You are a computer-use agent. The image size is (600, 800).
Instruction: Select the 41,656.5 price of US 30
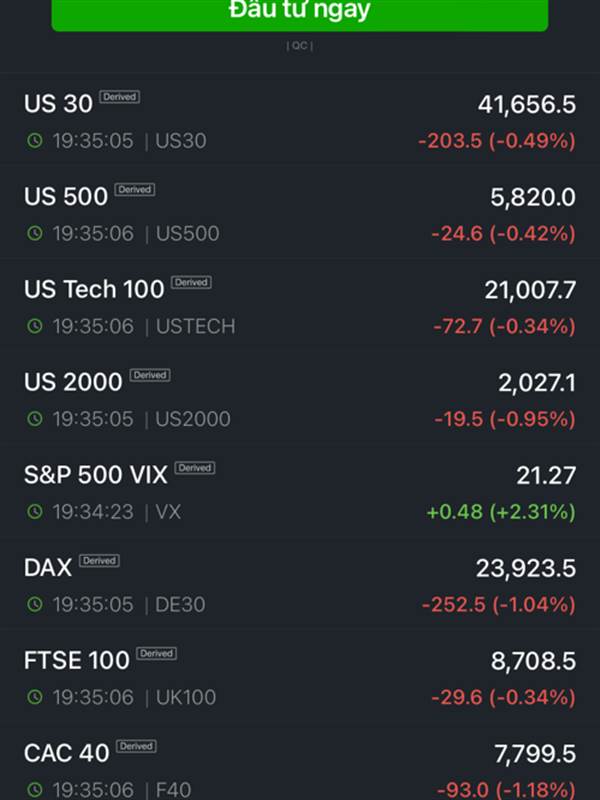click(x=527, y=104)
